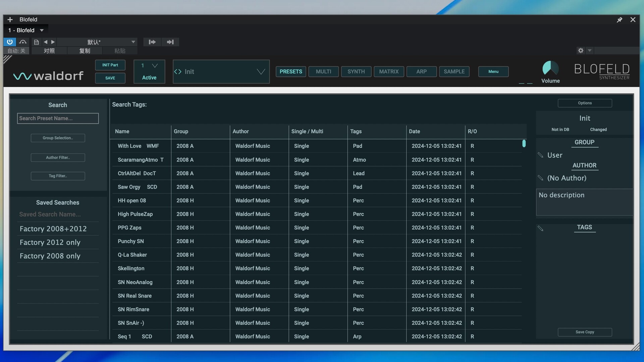644x362 pixels.
Task: Switch to the MULTI tab
Action: pyautogui.click(x=323, y=72)
